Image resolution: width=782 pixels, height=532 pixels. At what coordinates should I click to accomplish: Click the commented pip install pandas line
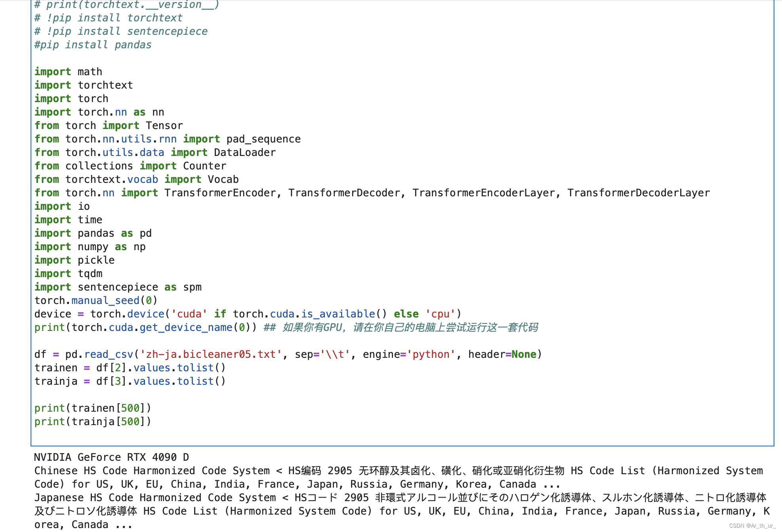92,44
